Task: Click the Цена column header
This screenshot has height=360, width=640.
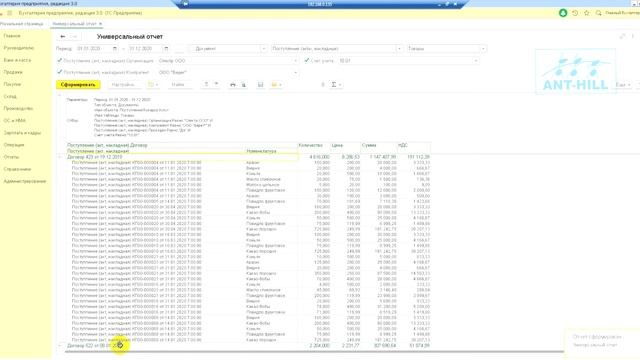Action: point(337,145)
